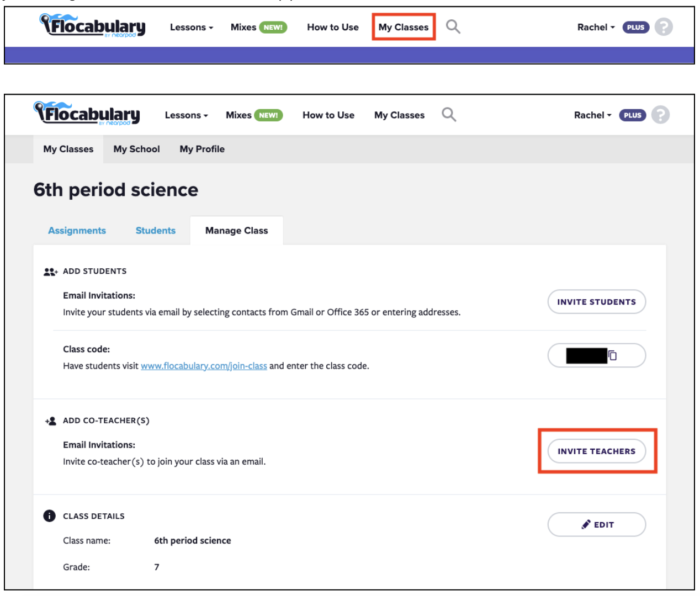Click the Invite Students button
700x596 pixels.
596,302
